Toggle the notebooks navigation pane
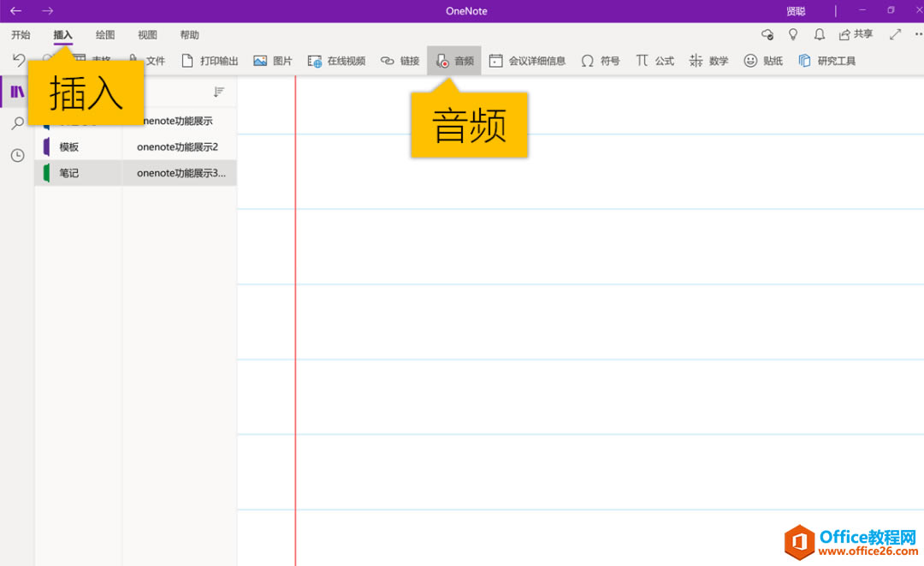924x566 pixels. (x=17, y=91)
